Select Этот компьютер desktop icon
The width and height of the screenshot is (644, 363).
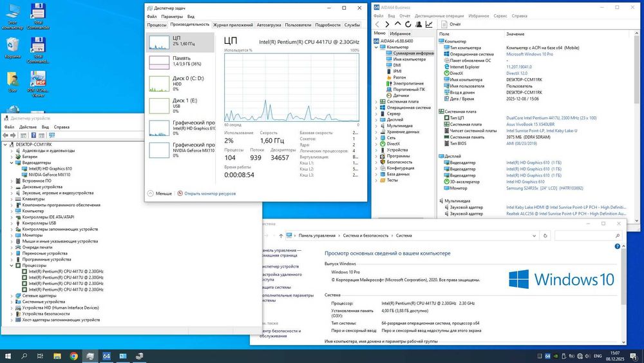pyautogui.click(x=13, y=17)
